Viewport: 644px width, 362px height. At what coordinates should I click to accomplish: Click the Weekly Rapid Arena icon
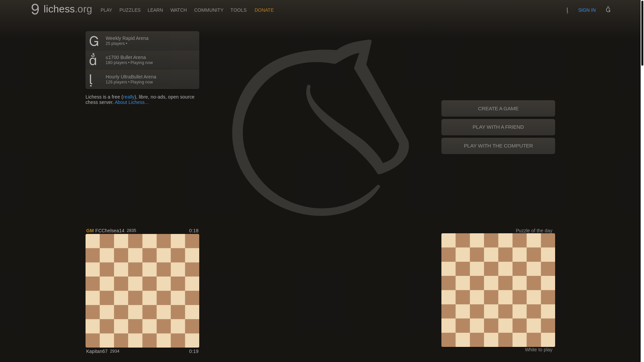click(94, 41)
